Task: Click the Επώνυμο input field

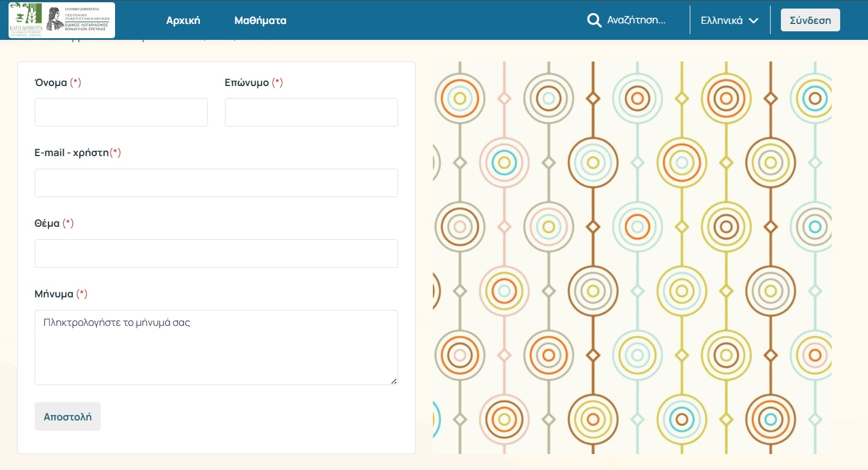Action: [x=311, y=112]
